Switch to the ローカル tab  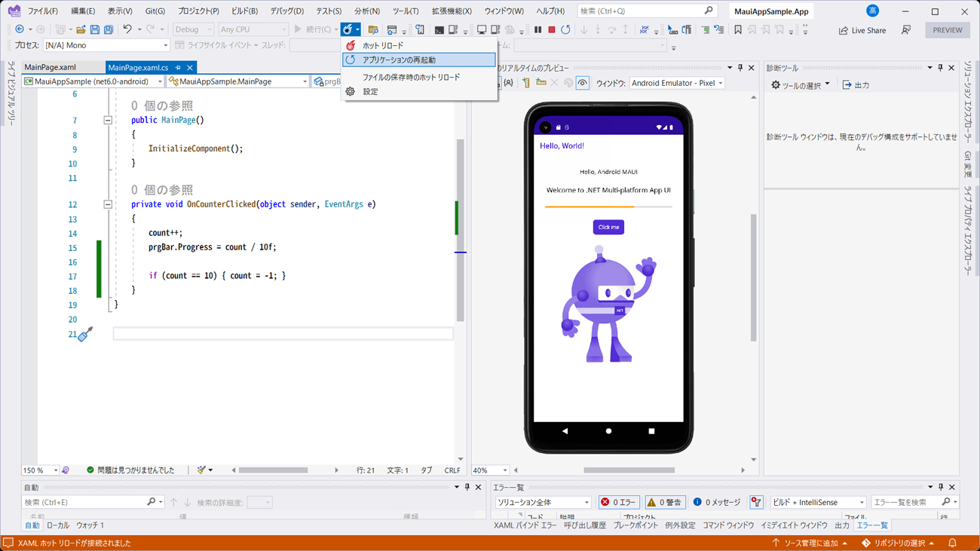(57, 525)
